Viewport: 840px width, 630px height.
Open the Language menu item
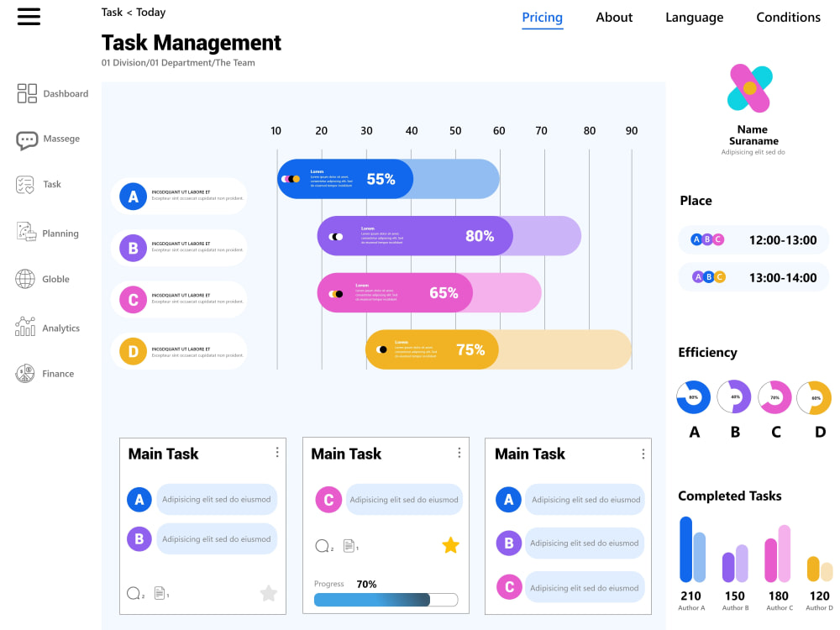[695, 18]
